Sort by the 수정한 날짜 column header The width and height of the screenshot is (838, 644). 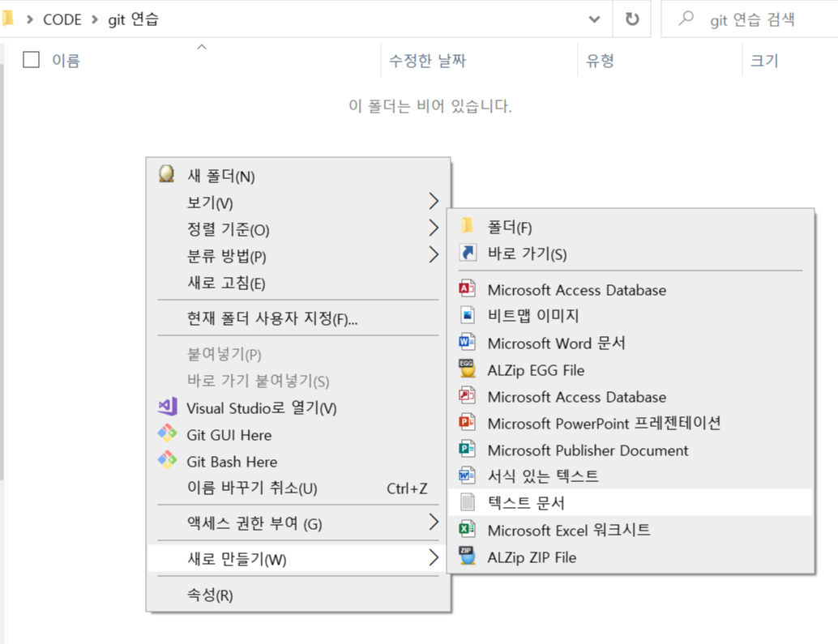point(427,60)
